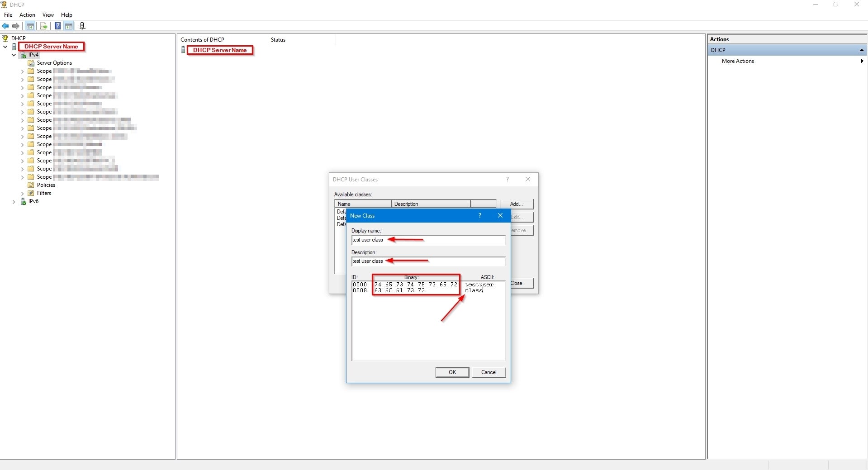Click More Actions in the Actions pane
This screenshot has height=470, width=868.
point(738,61)
